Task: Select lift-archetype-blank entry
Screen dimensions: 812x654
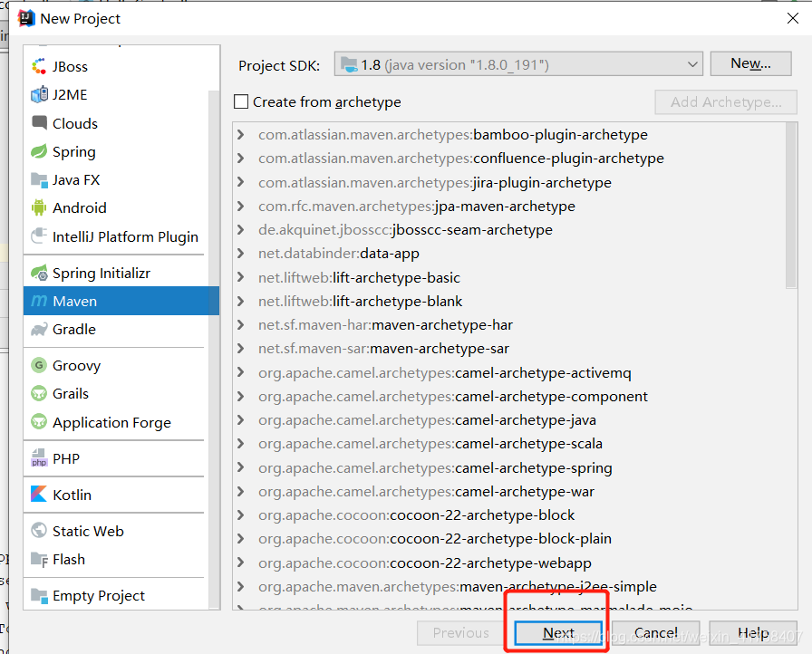Action: point(360,301)
